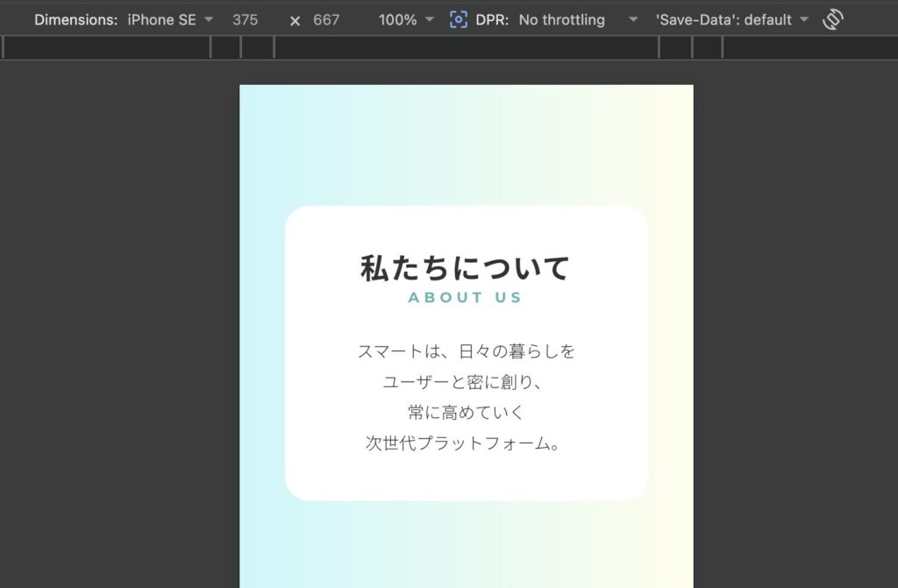This screenshot has height=588, width=898.
Task: Click the swap dimensions × icon between width and height
Action: (295, 19)
